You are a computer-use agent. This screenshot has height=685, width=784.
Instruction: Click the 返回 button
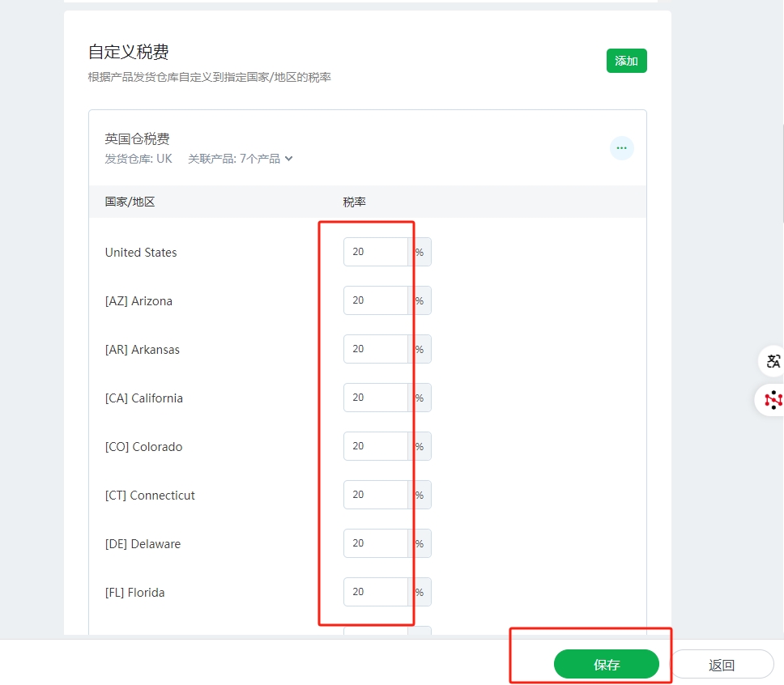[722, 664]
